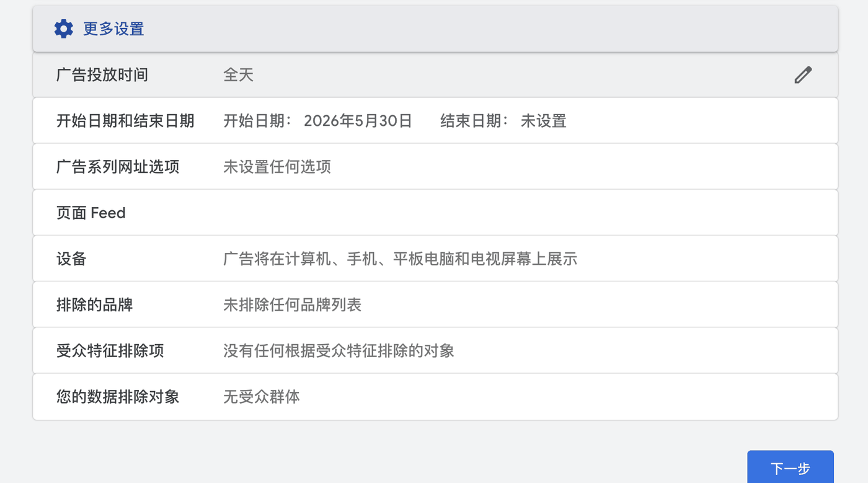The height and width of the screenshot is (483, 868).
Task: Click the 未排除任何品牌列表 value
Action: (293, 304)
